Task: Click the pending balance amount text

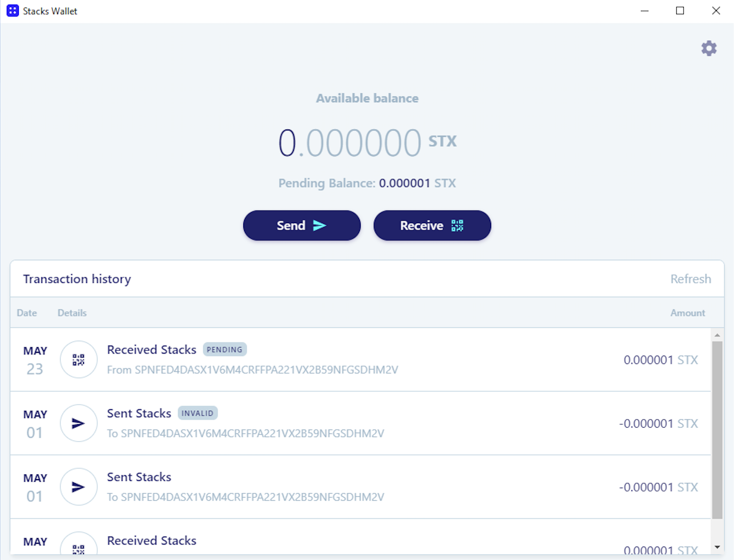Action: coord(405,183)
